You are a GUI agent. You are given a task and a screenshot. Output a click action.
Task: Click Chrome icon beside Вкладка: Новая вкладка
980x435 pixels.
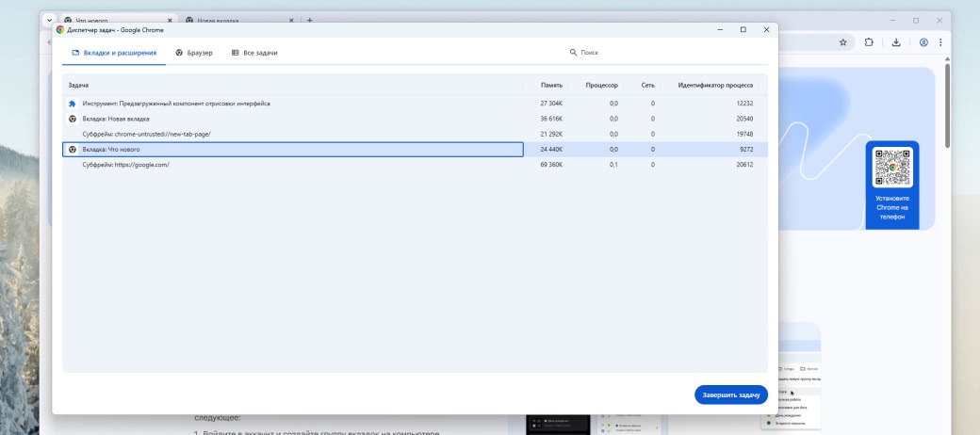pyautogui.click(x=73, y=119)
